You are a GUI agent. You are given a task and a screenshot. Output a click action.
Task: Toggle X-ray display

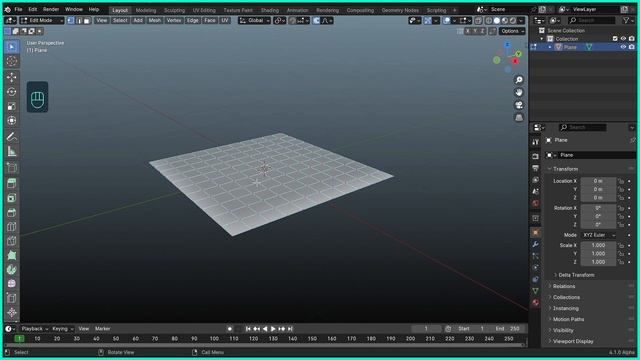coord(478,20)
